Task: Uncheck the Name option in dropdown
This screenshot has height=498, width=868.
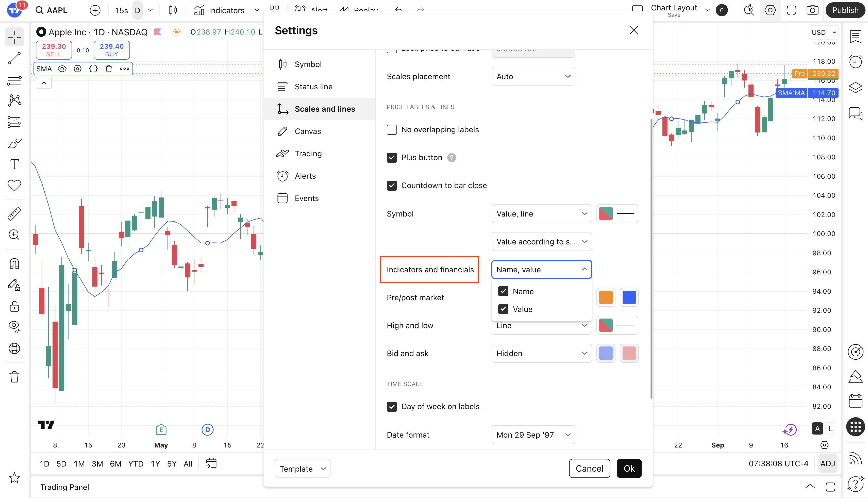Action: coord(503,291)
